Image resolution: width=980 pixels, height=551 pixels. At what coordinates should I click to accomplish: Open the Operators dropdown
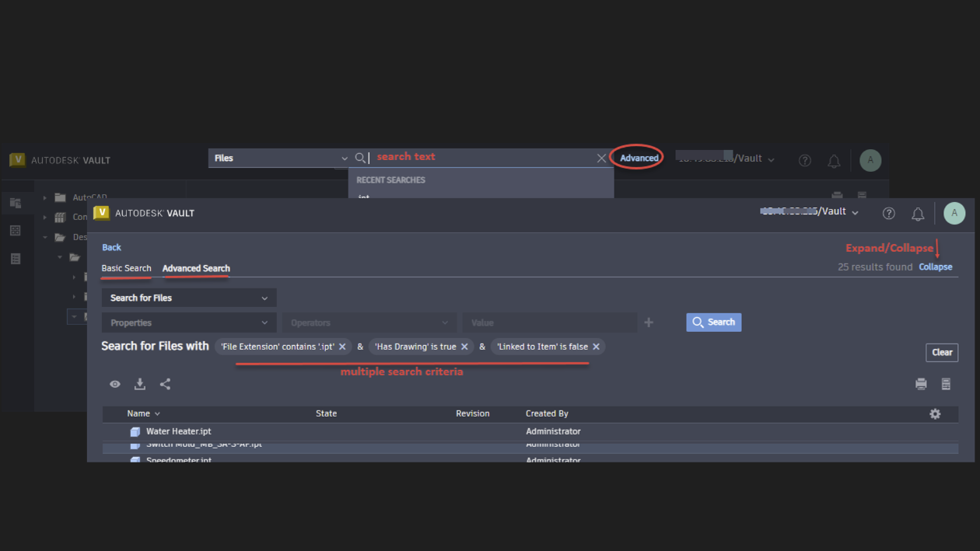click(369, 323)
